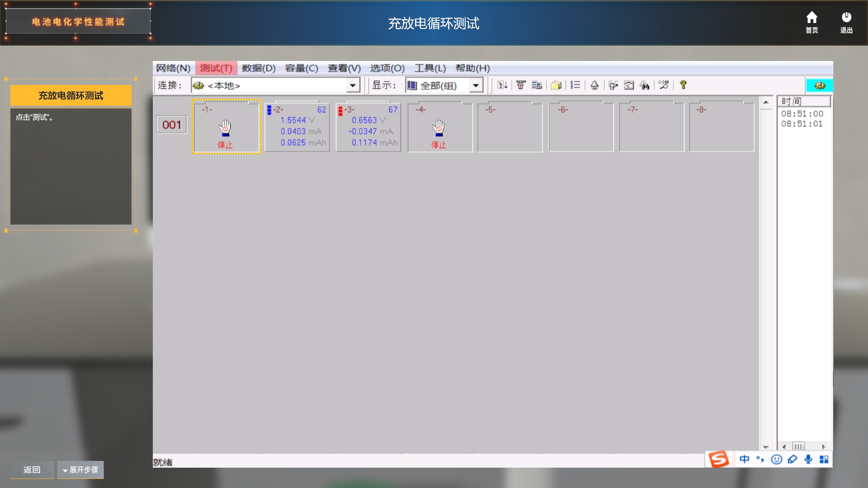The image size is (868, 488).
Task: Click the time panel horizontal scrollbar thumb
Action: (798, 446)
